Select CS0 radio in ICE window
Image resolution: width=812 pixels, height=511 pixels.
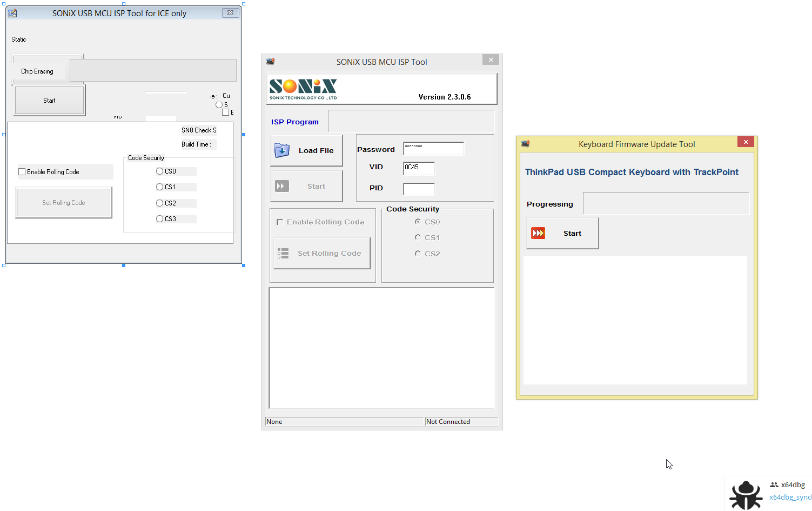[159, 171]
